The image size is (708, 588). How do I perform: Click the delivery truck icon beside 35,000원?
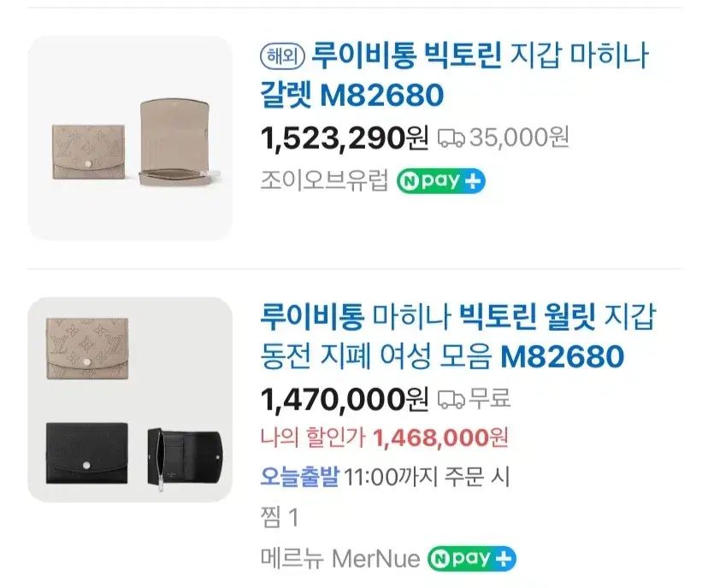click(x=451, y=138)
